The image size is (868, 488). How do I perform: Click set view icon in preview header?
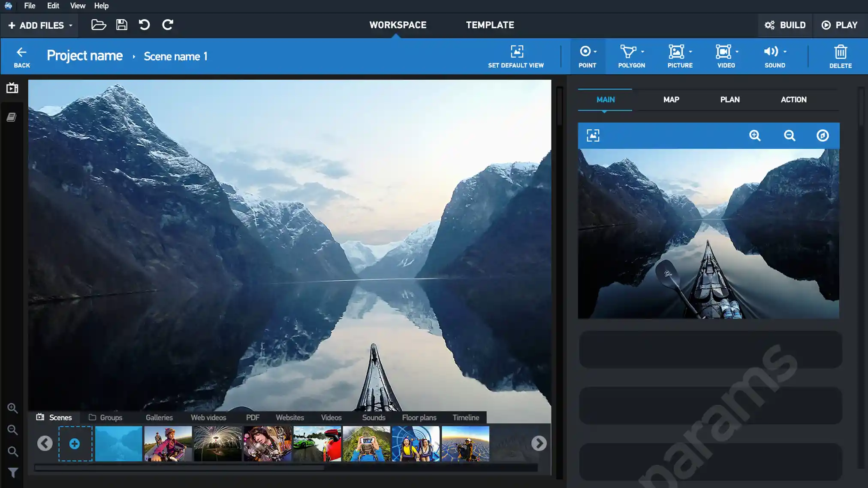coord(593,135)
